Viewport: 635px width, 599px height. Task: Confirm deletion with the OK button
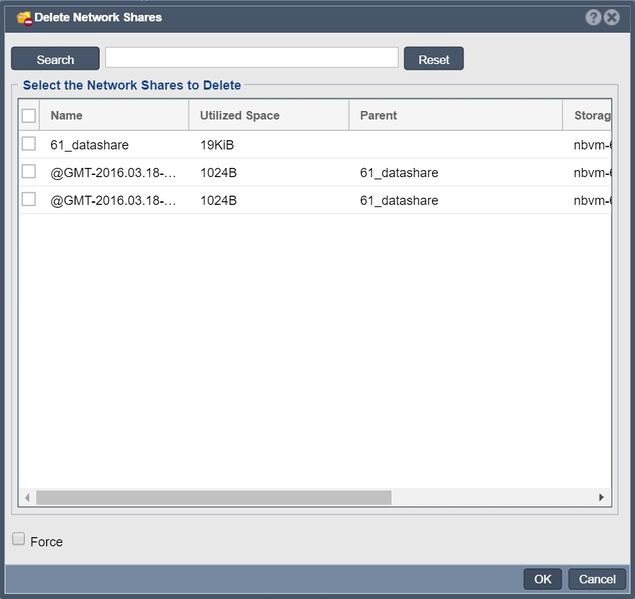[x=543, y=579]
